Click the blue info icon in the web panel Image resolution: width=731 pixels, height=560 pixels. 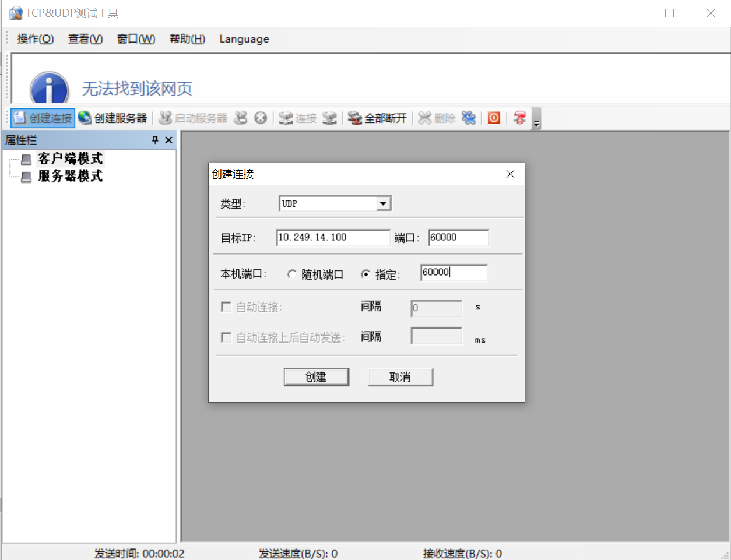[50, 87]
